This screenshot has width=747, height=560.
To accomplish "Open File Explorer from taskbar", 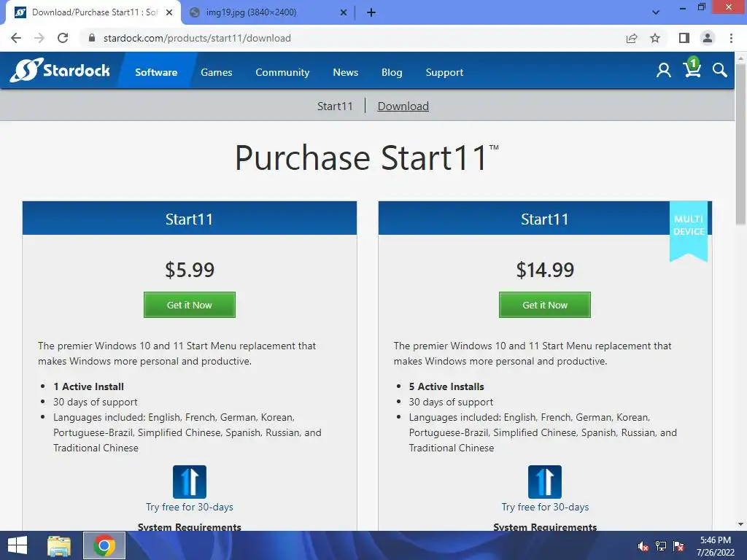I will tap(59, 545).
